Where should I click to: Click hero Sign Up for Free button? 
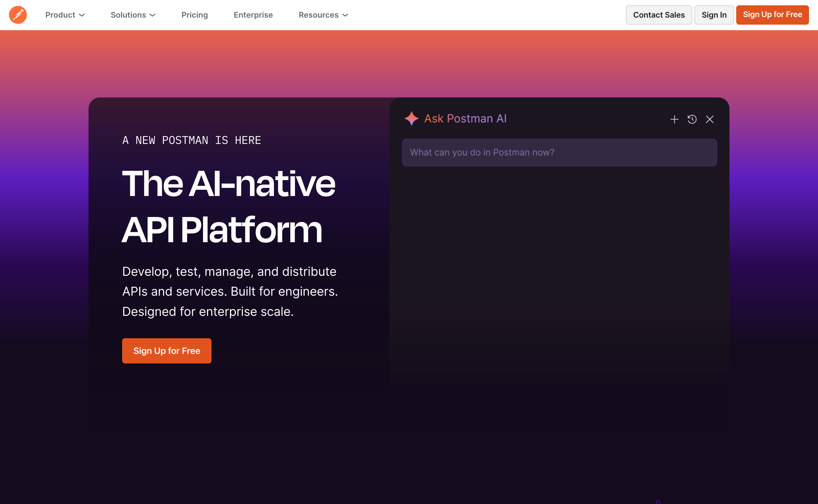click(x=167, y=351)
